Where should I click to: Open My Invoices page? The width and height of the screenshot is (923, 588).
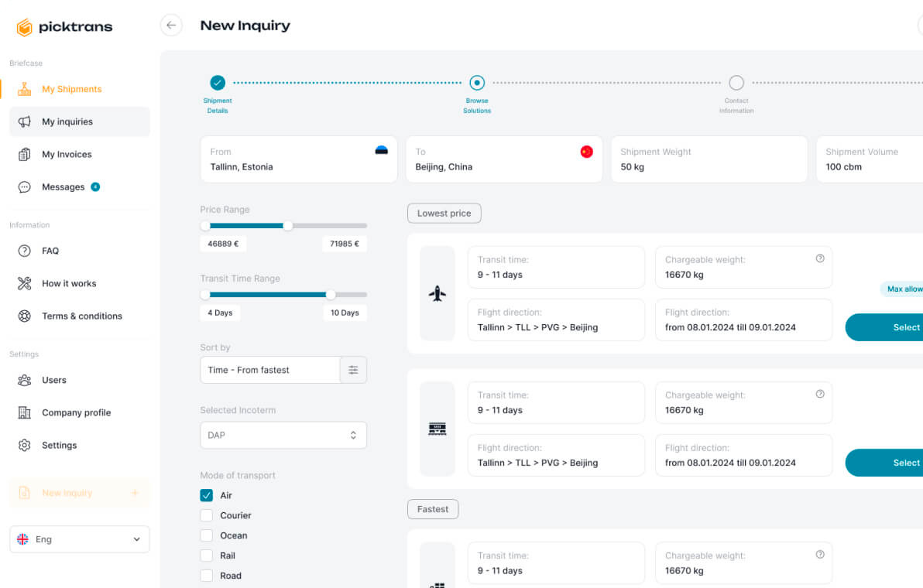pyautogui.click(x=68, y=154)
